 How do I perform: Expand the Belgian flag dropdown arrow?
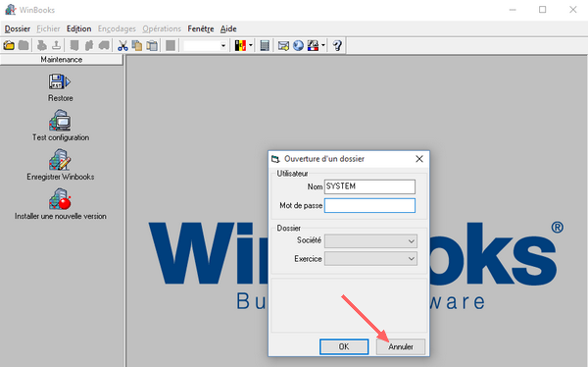(x=251, y=46)
